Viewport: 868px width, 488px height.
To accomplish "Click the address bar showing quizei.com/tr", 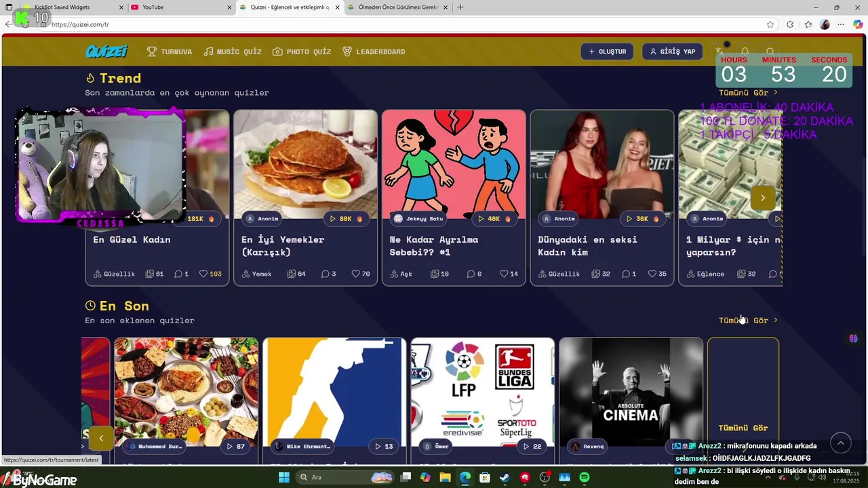I will (x=407, y=24).
